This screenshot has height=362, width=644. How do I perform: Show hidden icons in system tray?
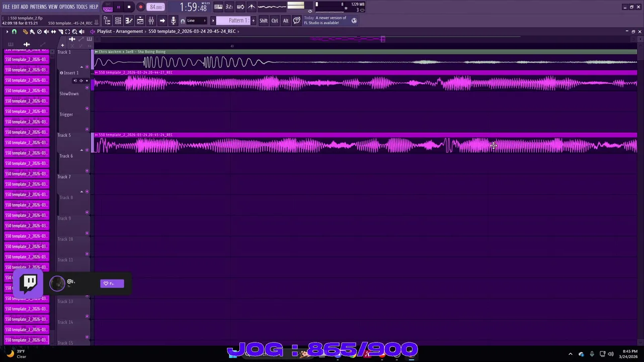pos(570,354)
